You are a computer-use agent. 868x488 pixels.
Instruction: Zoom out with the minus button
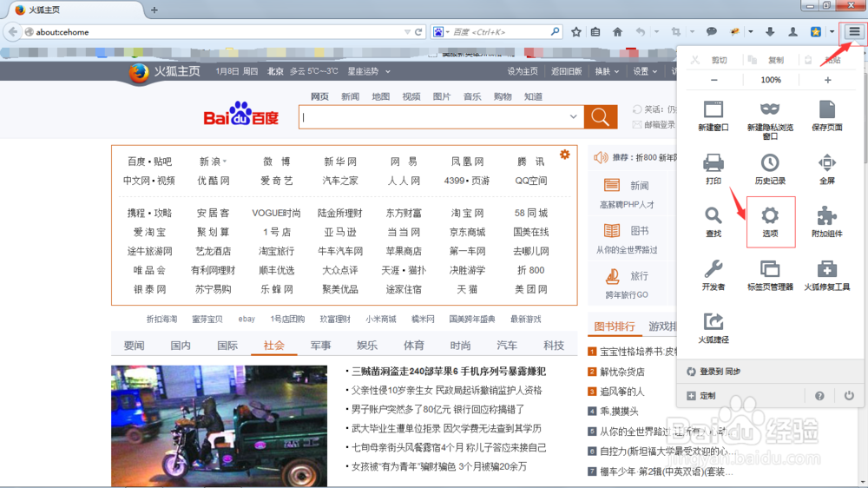coord(714,80)
